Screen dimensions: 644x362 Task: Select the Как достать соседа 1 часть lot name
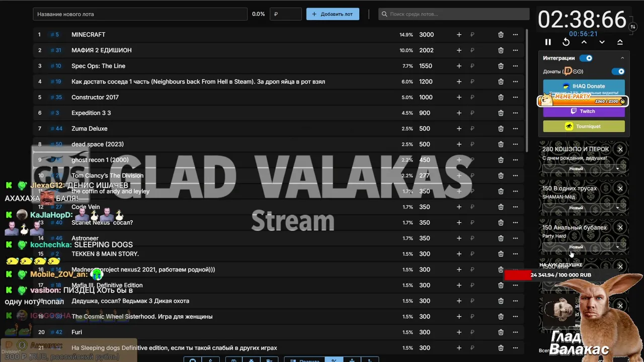click(x=198, y=82)
